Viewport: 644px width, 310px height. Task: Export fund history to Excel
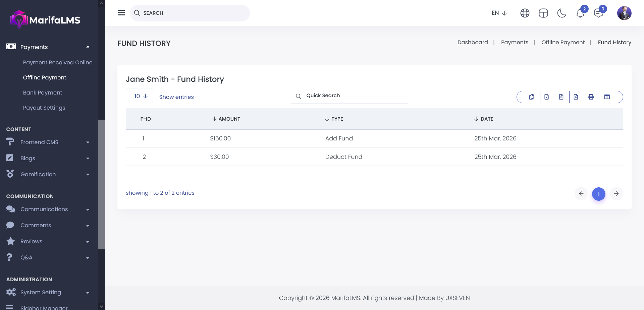(546, 97)
